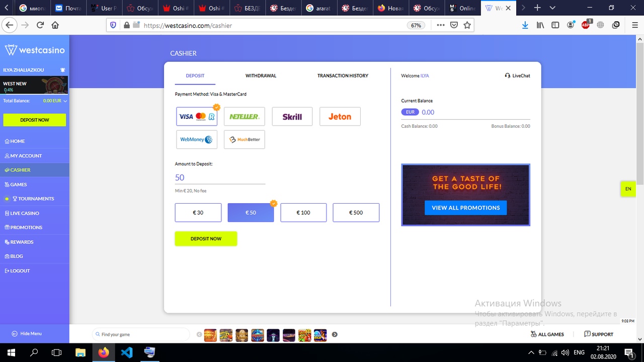Open the Firefox Library icon
Image resolution: width=644 pixels, height=362 pixels.
540,25
